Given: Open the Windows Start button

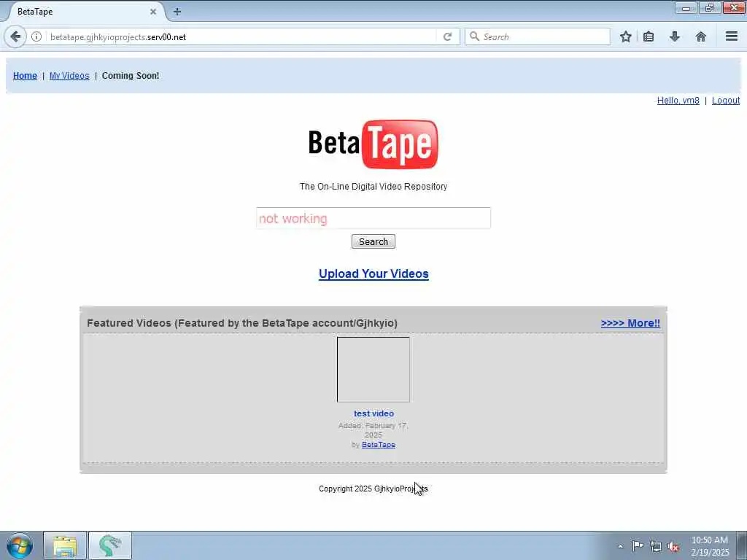Looking at the screenshot, I should (20, 545).
